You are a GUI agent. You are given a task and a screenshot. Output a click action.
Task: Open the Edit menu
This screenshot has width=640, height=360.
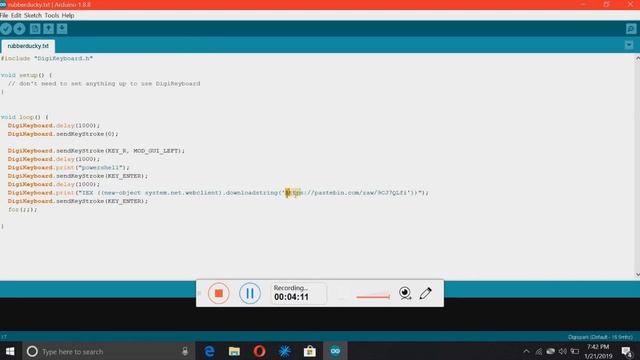(x=16, y=16)
